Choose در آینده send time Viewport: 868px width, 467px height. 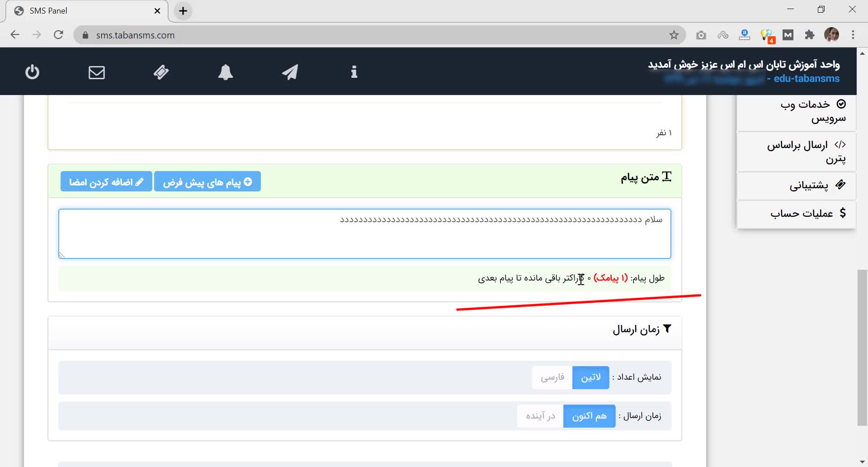pos(540,416)
